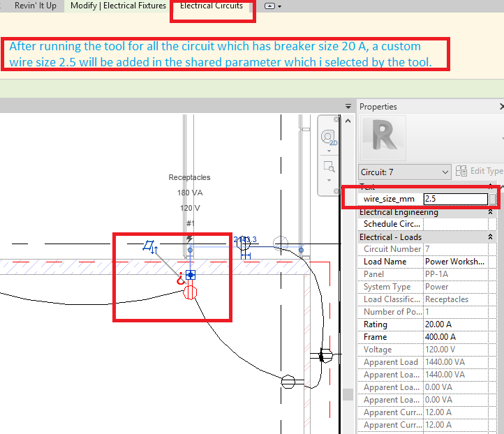Click the view scrollbar up arrow
This screenshot has height=434, width=504.
348,121
